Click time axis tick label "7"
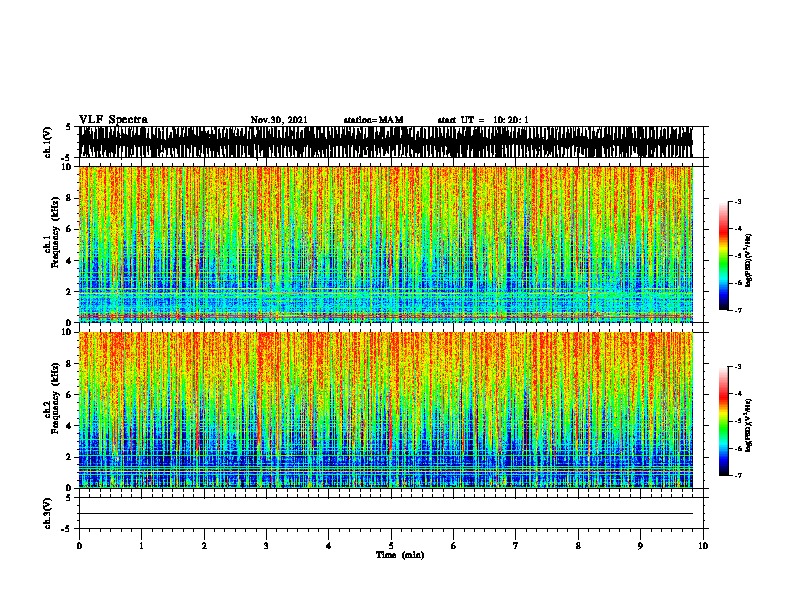 tap(516, 545)
